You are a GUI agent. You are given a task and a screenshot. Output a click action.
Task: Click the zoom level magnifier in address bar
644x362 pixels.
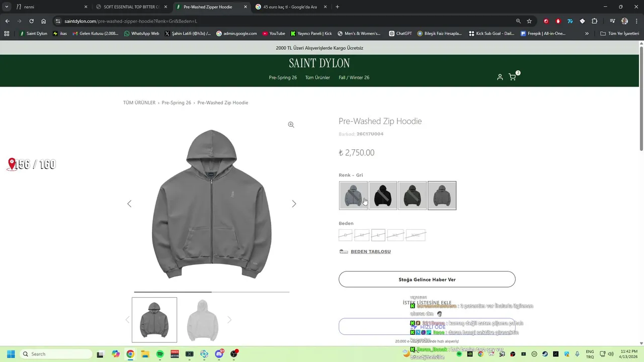[x=518, y=21]
